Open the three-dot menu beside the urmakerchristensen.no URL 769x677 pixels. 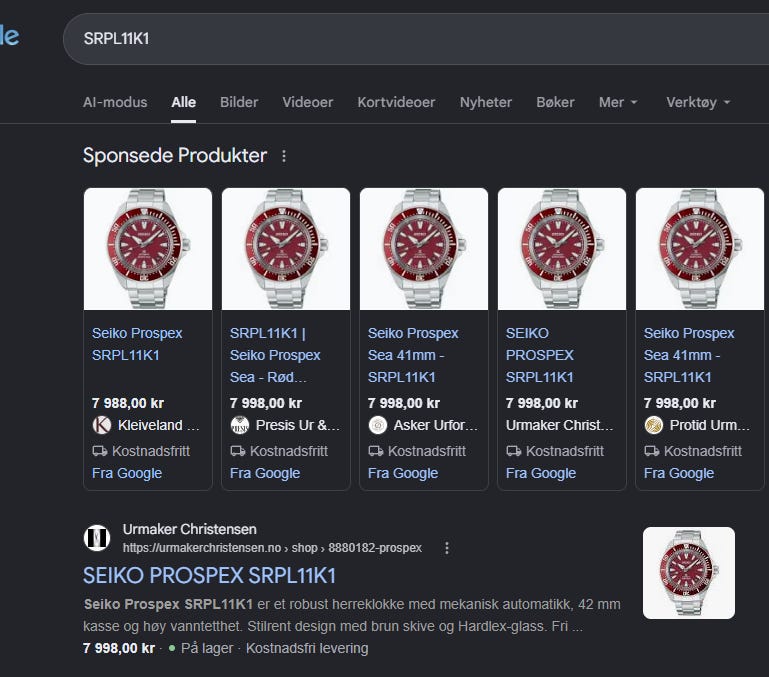tap(446, 548)
